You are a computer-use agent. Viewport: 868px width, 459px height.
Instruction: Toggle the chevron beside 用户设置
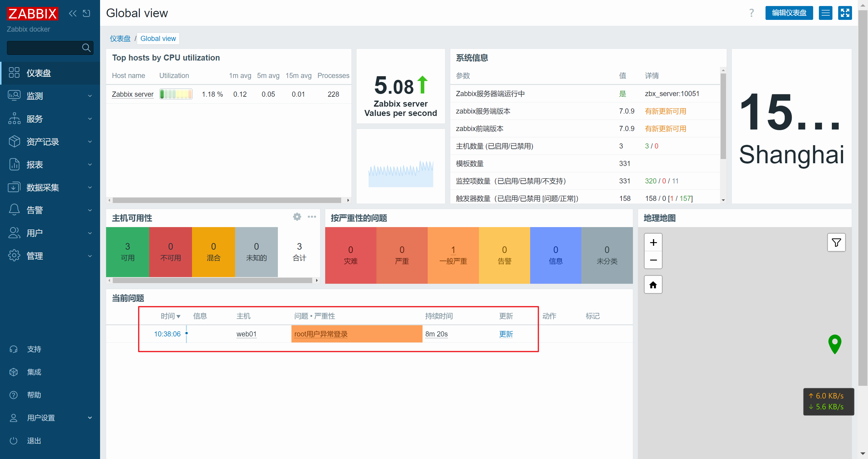[x=90, y=418]
